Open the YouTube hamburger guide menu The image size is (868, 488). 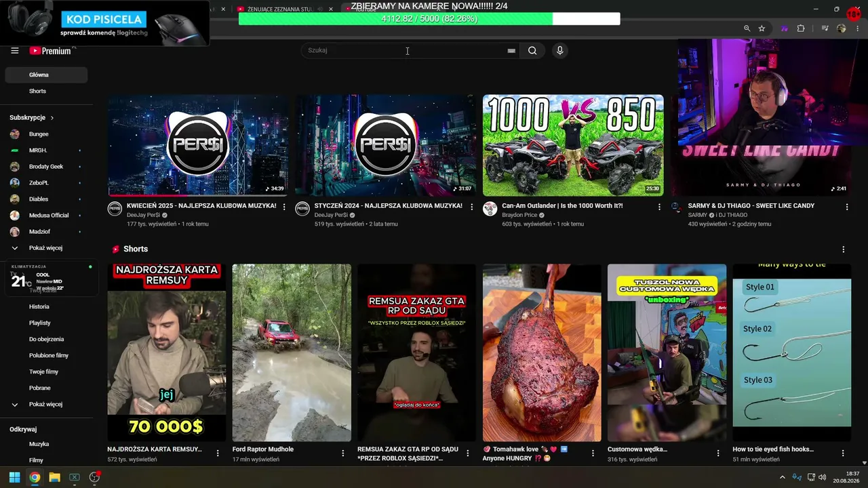[x=14, y=50]
